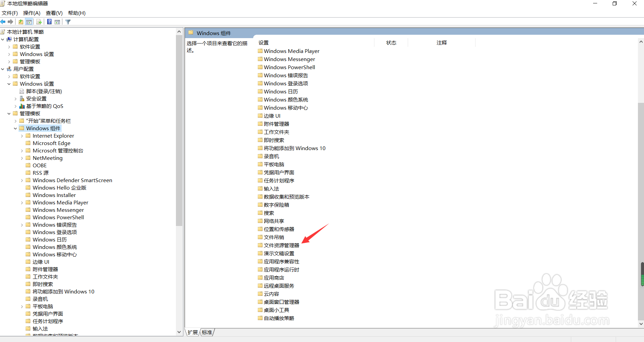This screenshot has height=342, width=644.
Task: Expand 管理模板 under 计算机配置
Action: click(9, 62)
